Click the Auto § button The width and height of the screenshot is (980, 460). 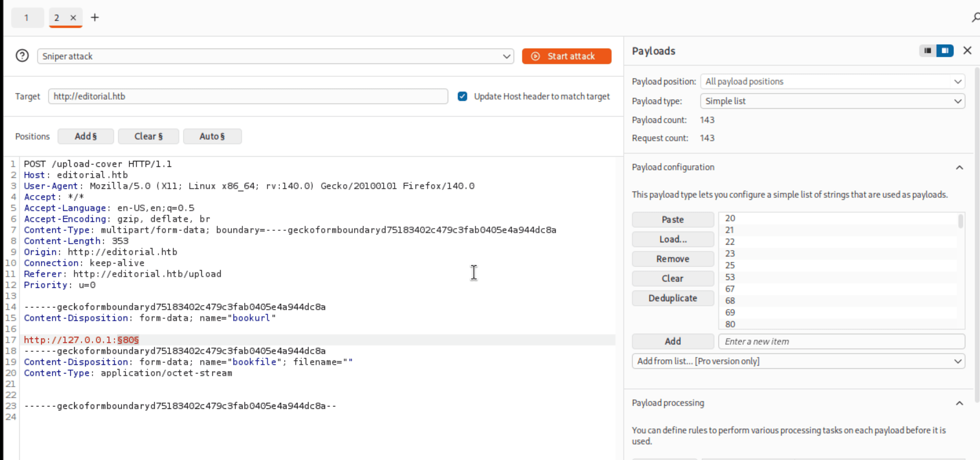click(212, 136)
